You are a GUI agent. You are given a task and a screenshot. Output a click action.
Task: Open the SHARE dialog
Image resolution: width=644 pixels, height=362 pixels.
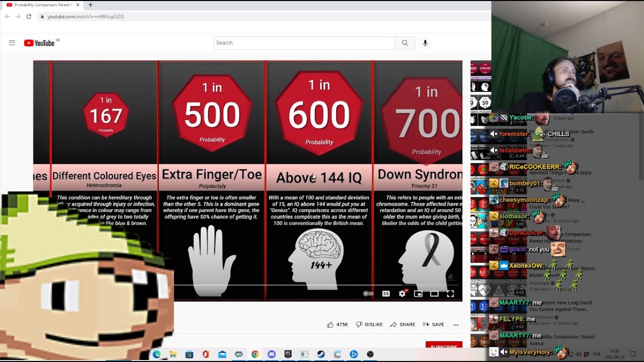point(403,325)
